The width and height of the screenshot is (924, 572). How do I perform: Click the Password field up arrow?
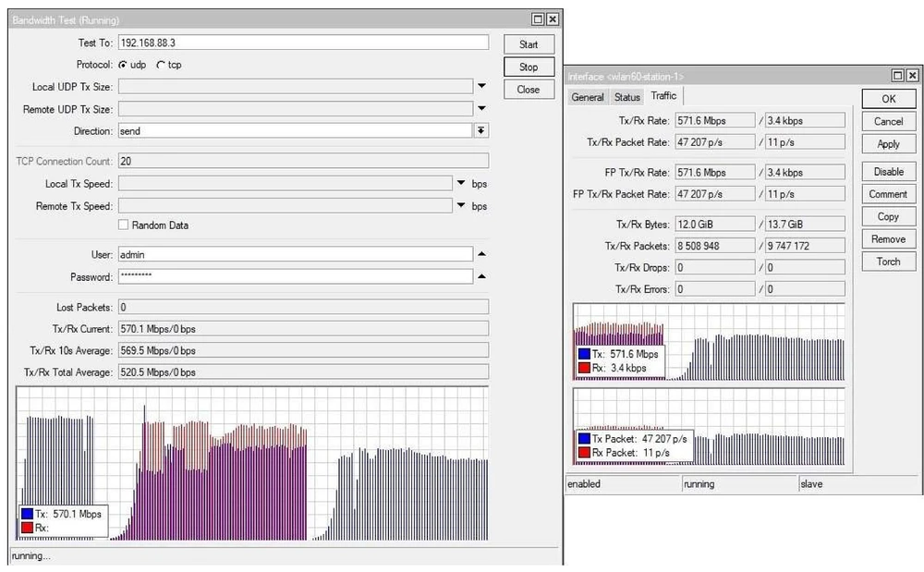click(x=481, y=276)
